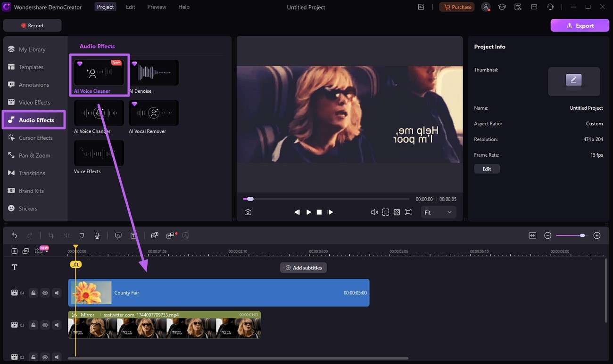
Task: Click the Split clip tool in toolbar
Action: coord(66,235)
